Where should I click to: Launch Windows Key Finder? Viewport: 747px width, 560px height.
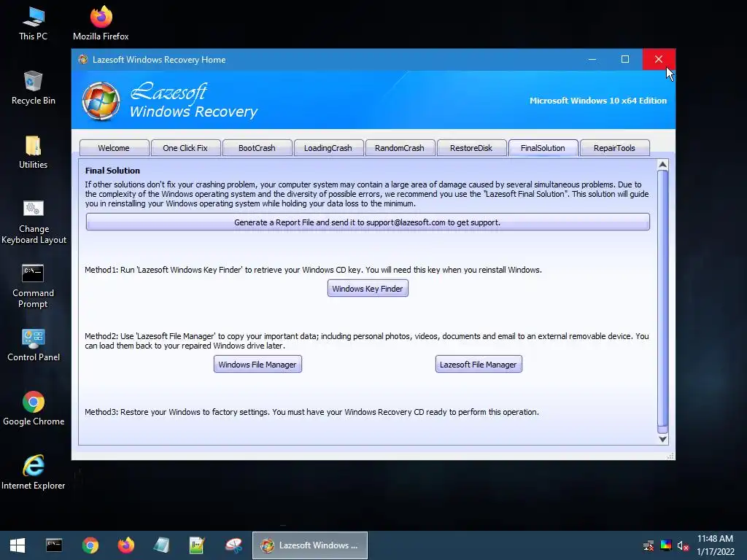coord(368,289)
